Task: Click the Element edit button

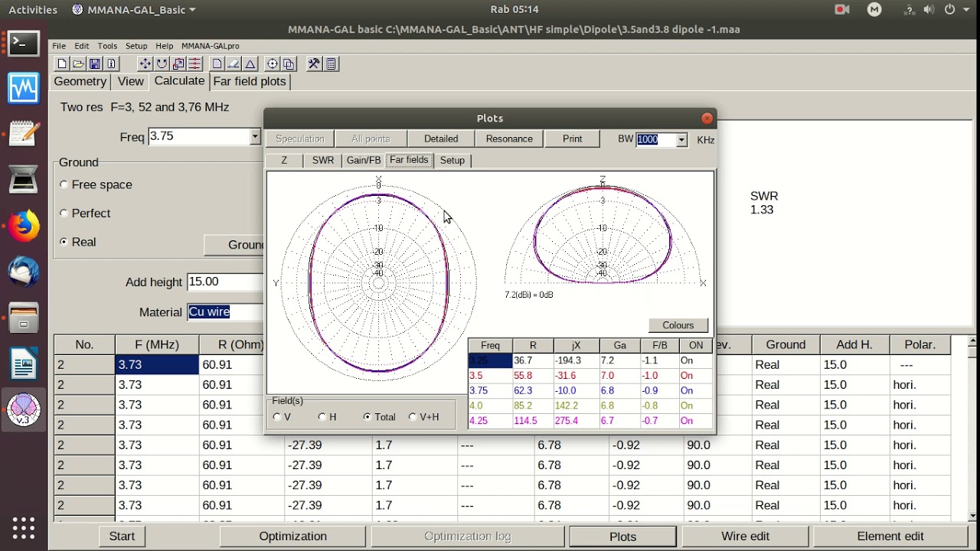Action: (890, 536)
